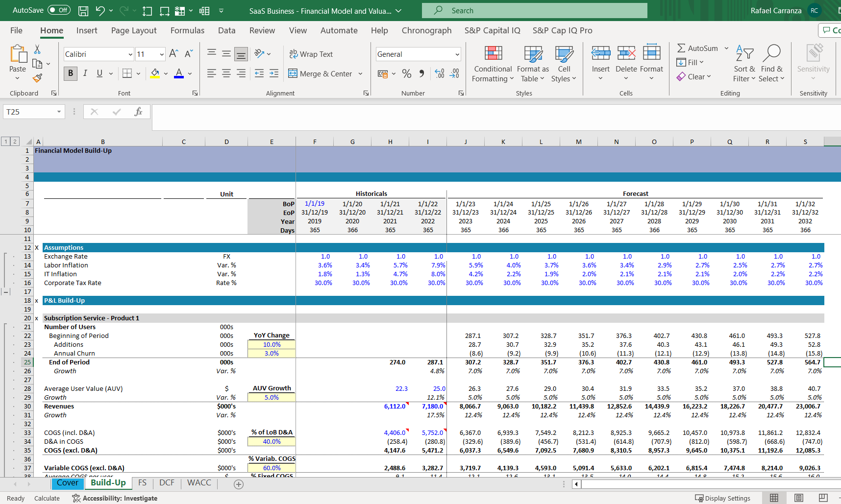The height and width of the screenshot is (504, 841).
Task: Click Increase Decimal icon
Action: pos(440,73)
